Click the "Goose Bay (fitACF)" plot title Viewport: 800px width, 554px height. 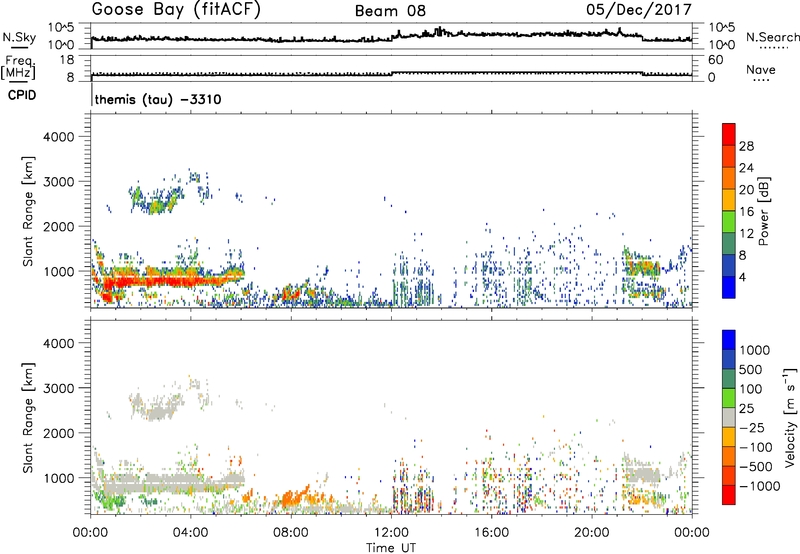point(176,10)
